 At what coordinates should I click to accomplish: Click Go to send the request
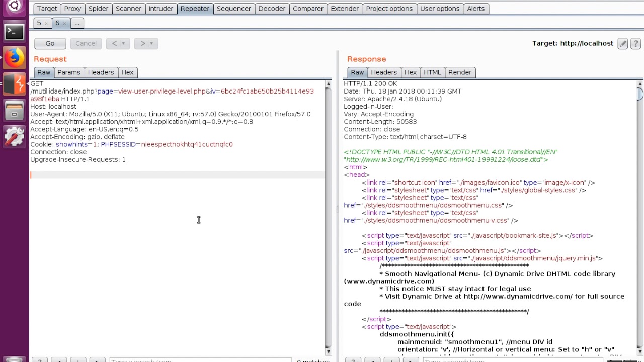coord(50,43)
